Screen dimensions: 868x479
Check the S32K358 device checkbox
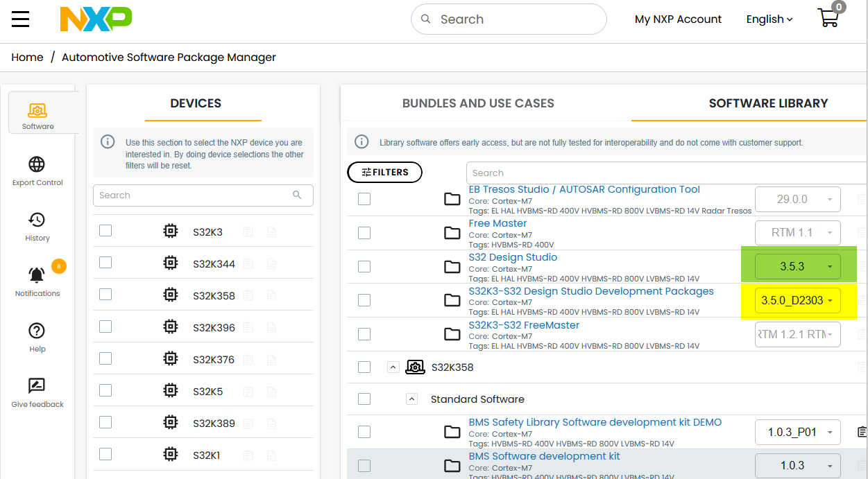105,294
